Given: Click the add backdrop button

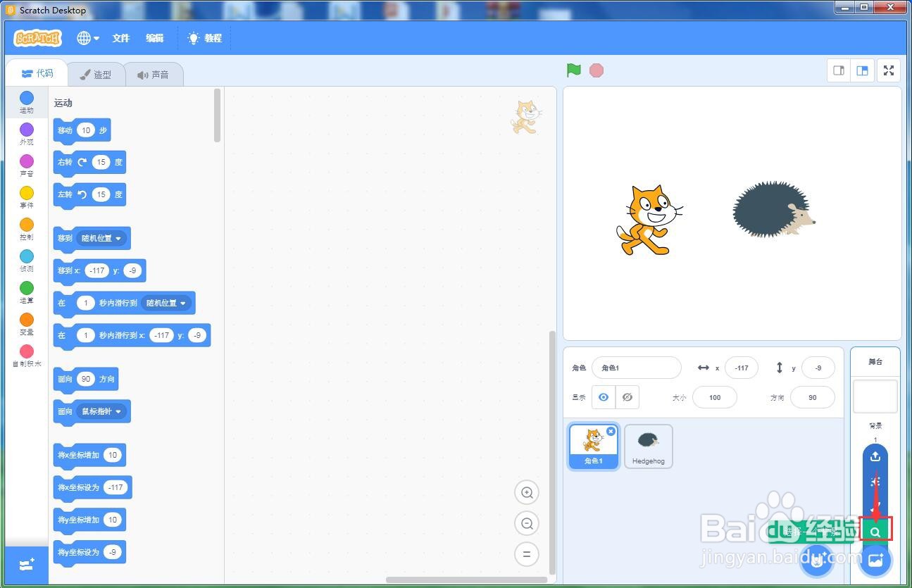Looking at the screenshot, I should 875,561.
